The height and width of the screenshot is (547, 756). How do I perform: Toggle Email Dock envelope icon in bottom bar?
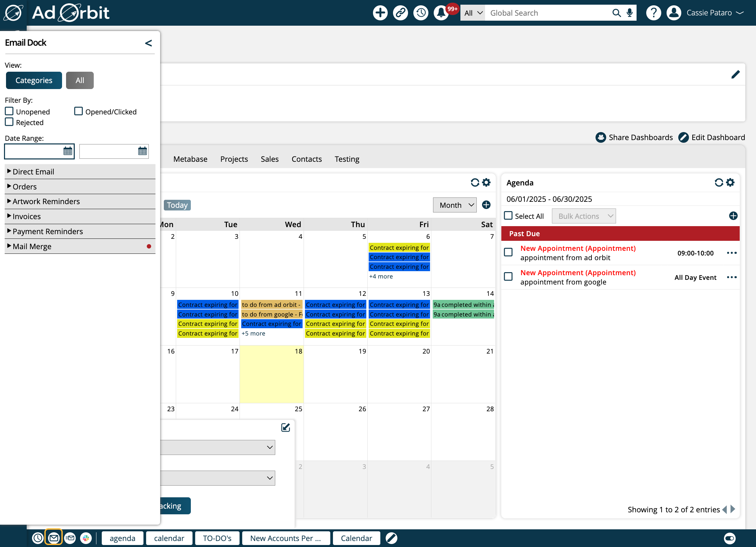54,538
